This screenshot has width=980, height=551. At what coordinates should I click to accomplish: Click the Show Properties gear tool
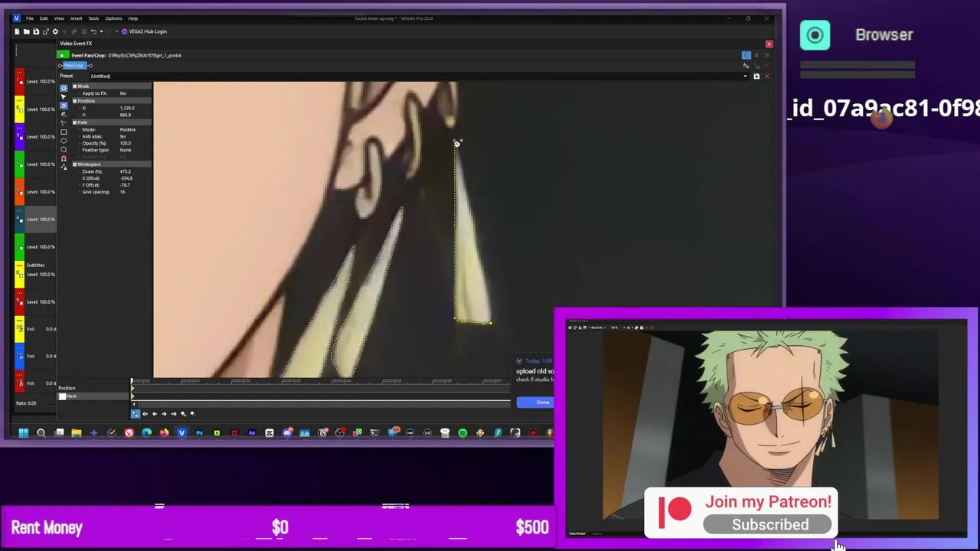click(x=64, y=88)
